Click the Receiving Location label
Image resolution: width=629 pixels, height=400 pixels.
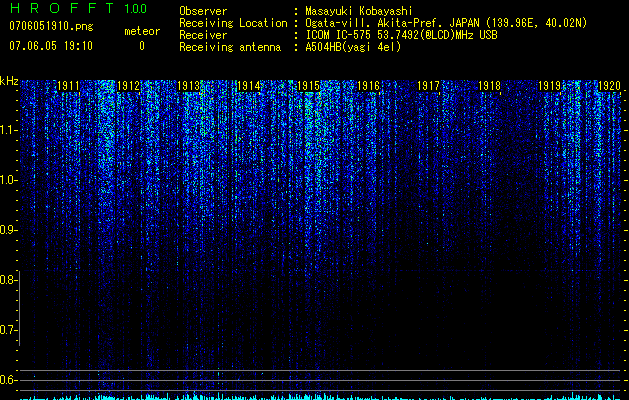pyautogui.click(x=233, y=23)
